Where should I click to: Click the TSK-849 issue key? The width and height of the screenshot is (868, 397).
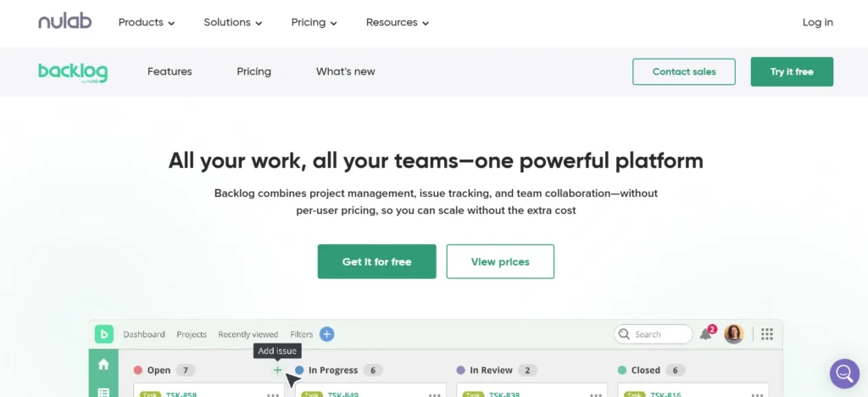[x=342, y=394]
